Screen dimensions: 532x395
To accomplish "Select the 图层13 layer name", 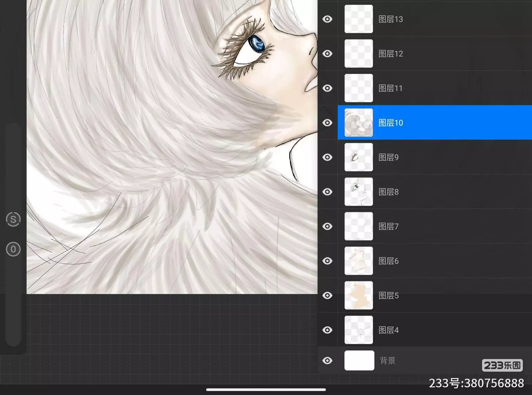I will [391, 19].
